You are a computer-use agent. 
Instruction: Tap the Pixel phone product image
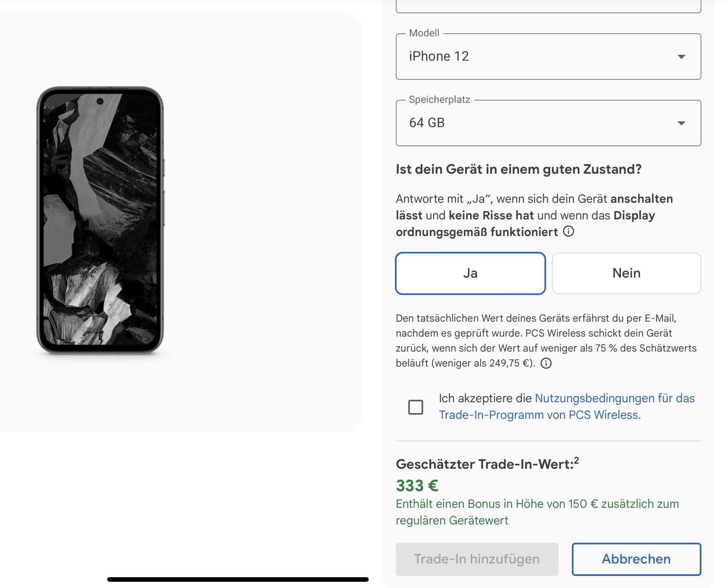tap(100, 220)
